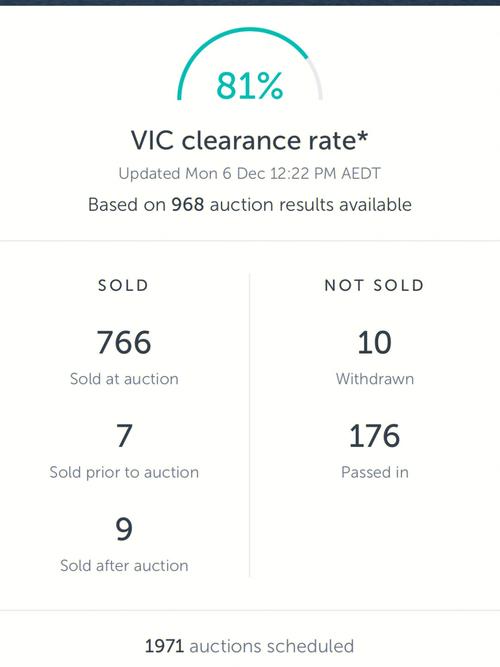Open the Sold after auction label
This screenshot has width=500, height=667.
click(x=124, y=566)
